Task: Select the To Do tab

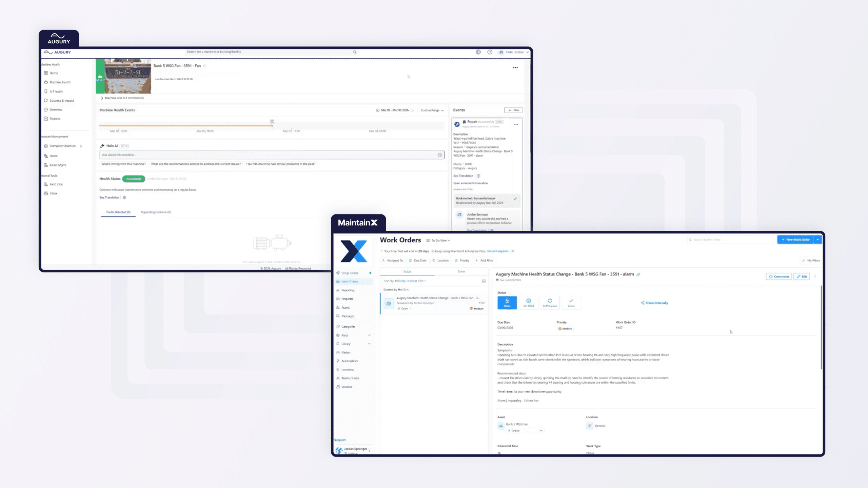Action: [x=407, y=272]
